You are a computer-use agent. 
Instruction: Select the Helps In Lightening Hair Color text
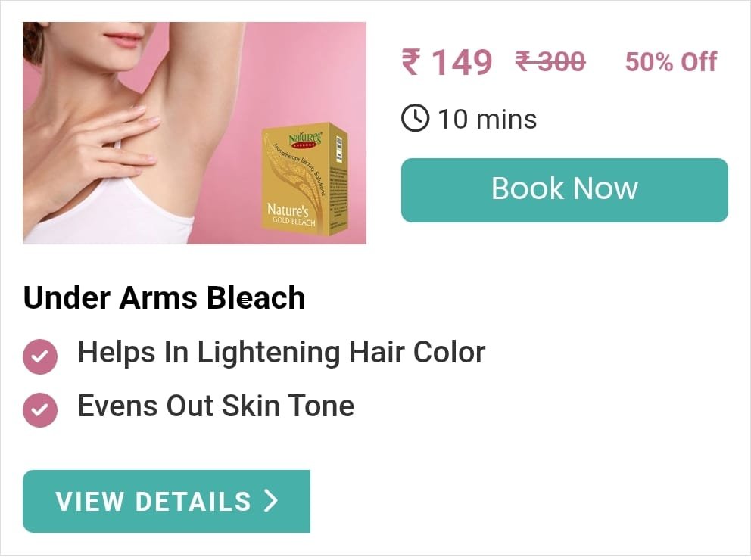click(282, 353)
